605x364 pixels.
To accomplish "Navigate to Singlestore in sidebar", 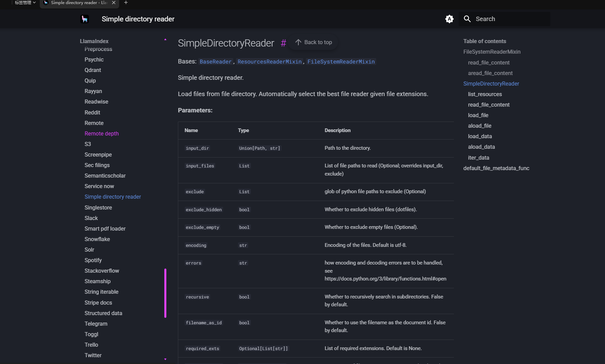I will [x=98, y=207].
